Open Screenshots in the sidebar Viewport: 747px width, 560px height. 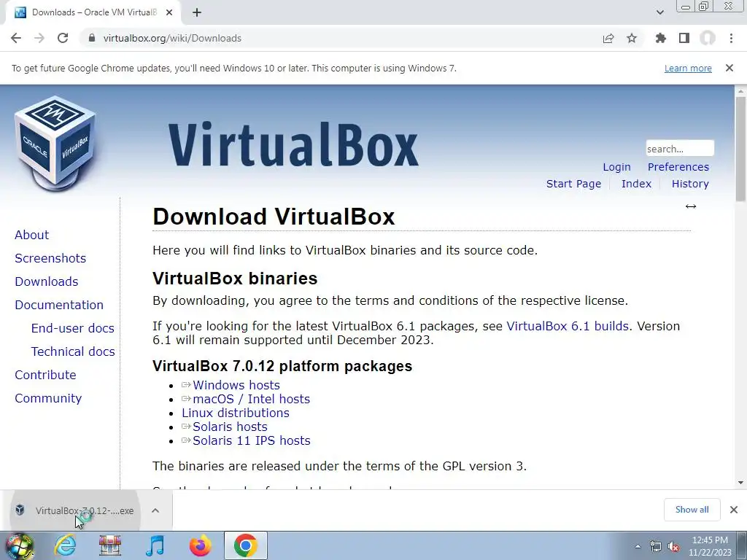(50, 258)
